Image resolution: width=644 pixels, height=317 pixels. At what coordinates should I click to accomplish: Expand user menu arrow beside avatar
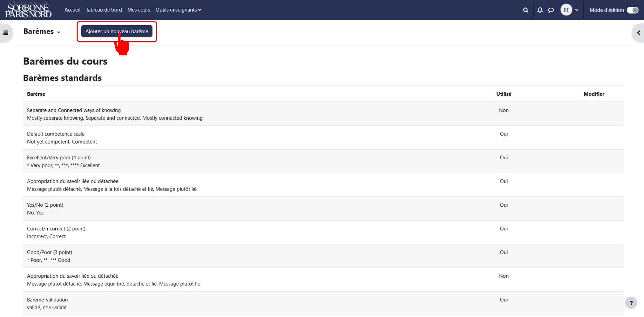(x=577, y=10)
